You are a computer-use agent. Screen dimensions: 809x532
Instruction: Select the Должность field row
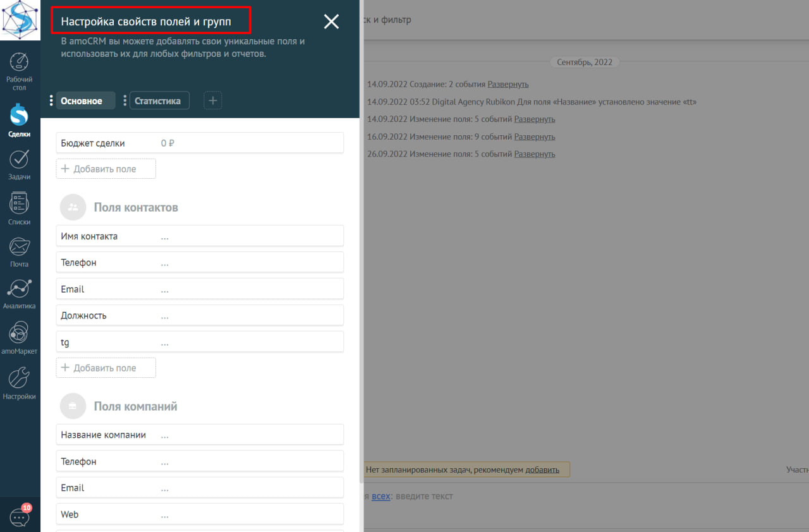(x=200, y=315)
